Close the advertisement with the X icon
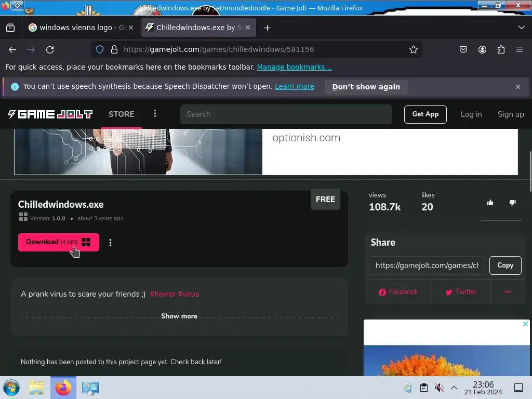This screenshot has width=532, height=399. pos(525,324)
